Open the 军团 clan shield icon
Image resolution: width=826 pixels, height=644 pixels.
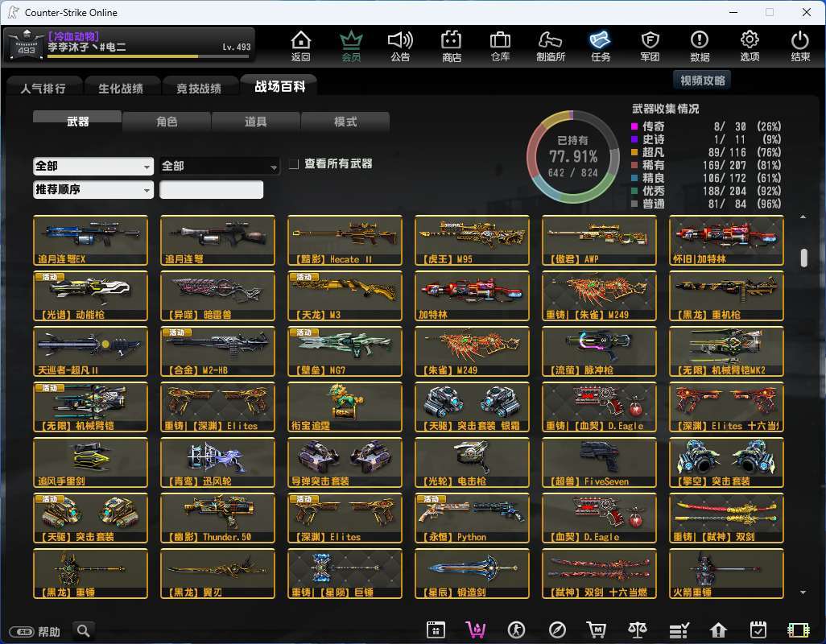tap(650, 46)
